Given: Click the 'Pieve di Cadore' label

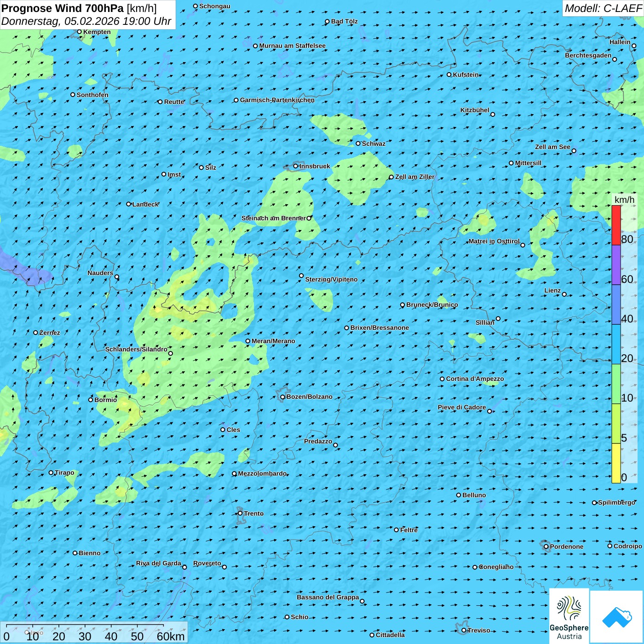Looking at the screenshot, I should point(462,407).
